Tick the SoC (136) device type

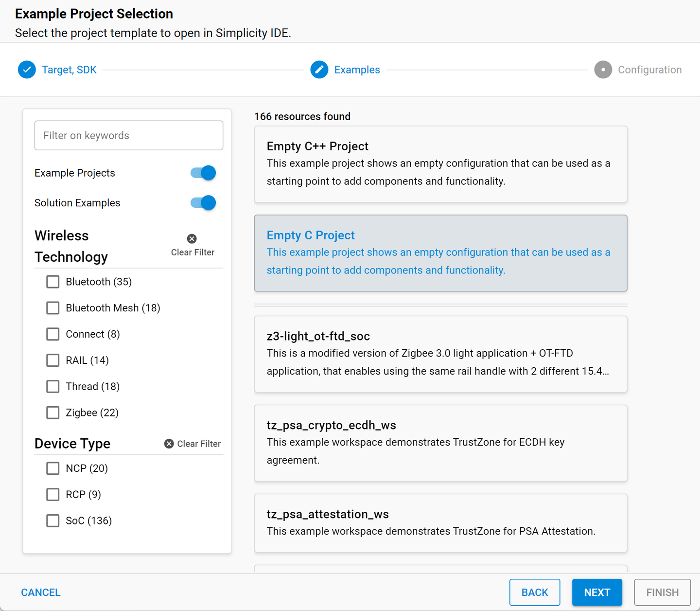coord(53,521)
